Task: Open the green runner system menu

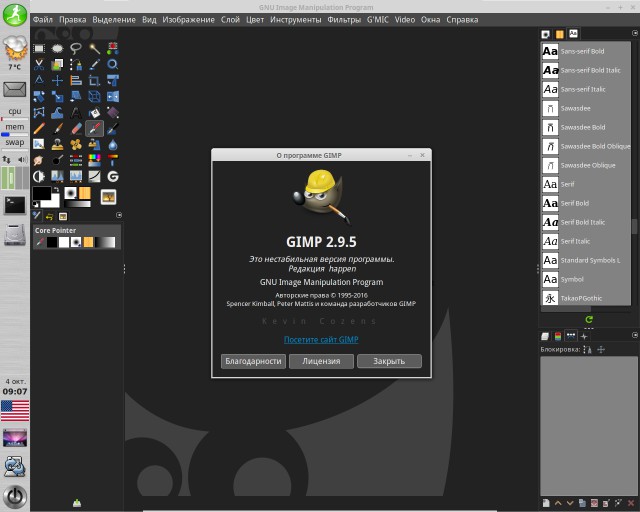Action: pyautogui.click(x=15, y=14)
